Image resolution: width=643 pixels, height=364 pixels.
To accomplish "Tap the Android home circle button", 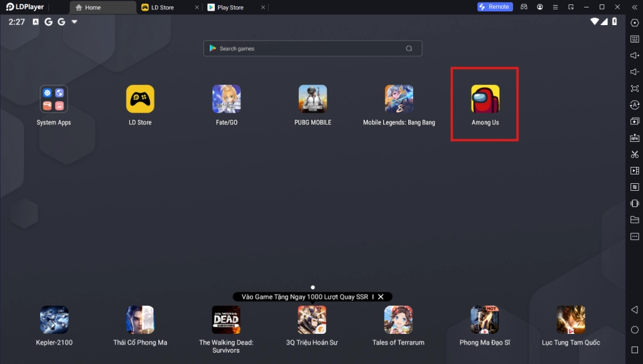I will (x=634, y=329).
